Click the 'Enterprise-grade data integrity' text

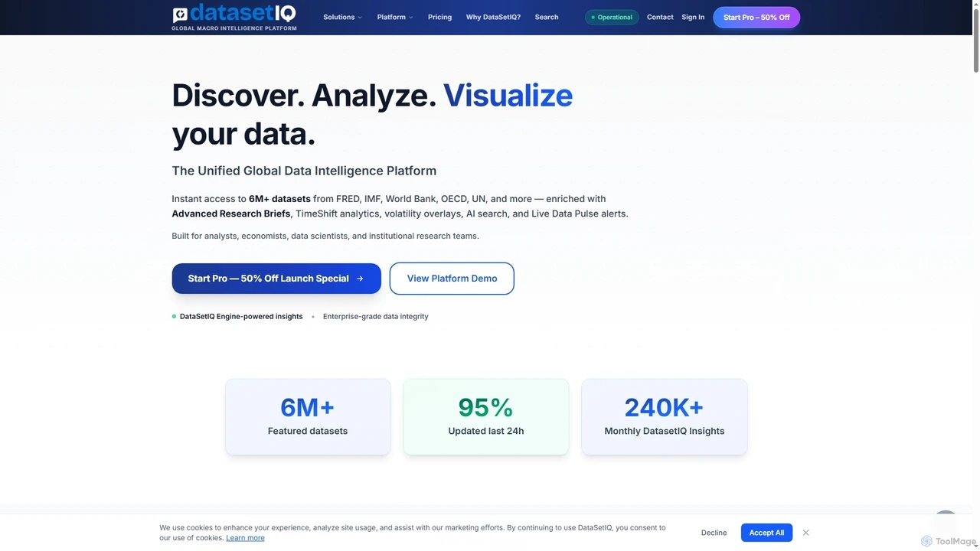(x=376, y=316)
